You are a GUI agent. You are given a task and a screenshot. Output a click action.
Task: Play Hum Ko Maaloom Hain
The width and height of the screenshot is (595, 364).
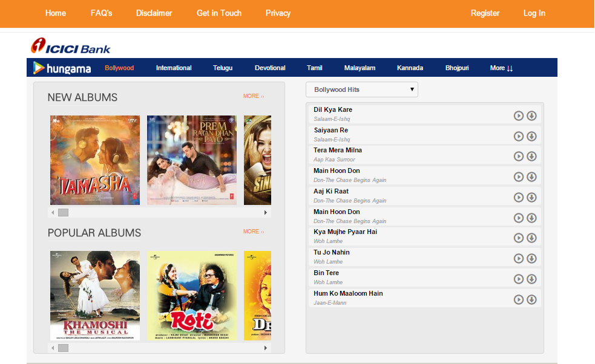click(518, 299)
